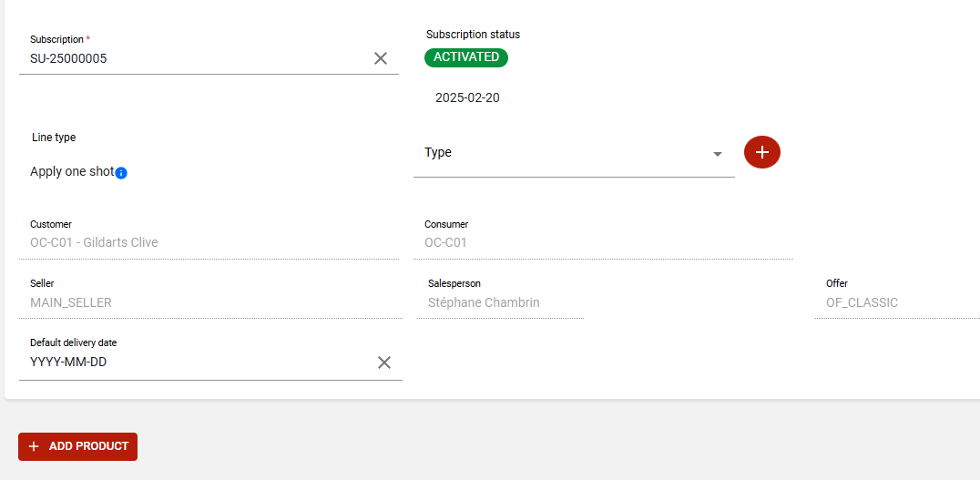Click the Subscription status label
The width and height of the screenshot is (980, 480).
(x=473, y=35)
